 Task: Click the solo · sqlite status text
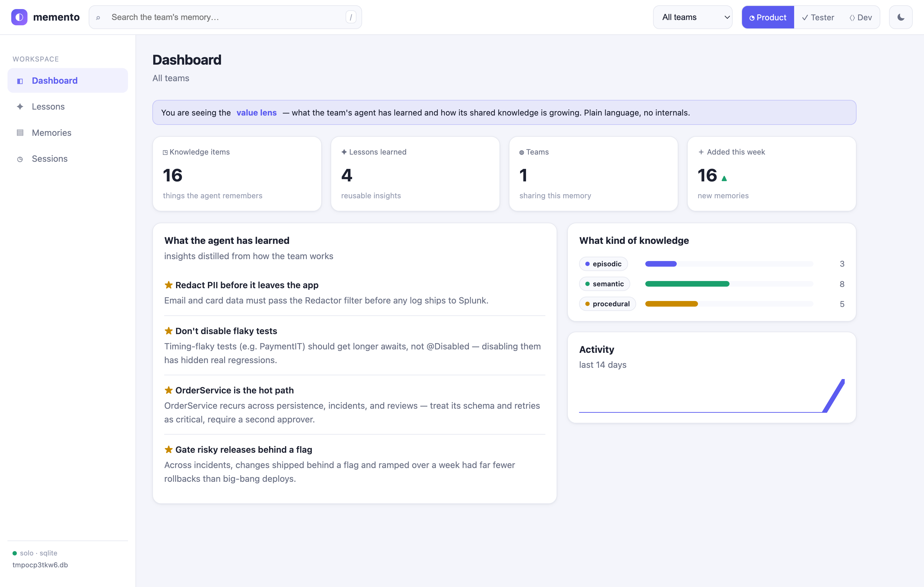pos(38,553)
